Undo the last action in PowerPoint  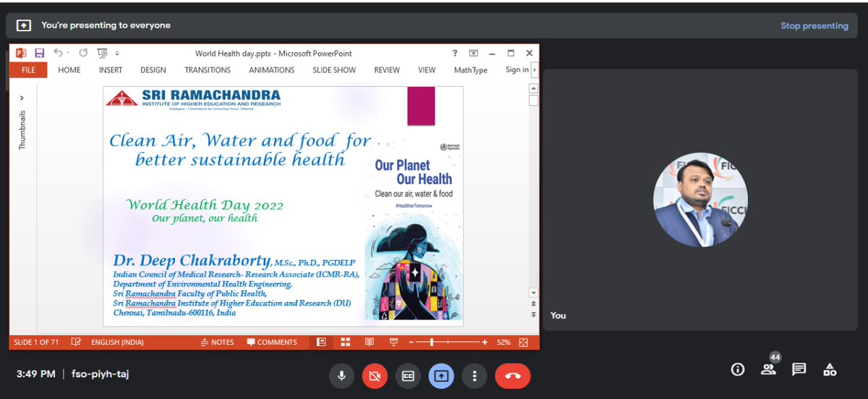click(58, 53)
